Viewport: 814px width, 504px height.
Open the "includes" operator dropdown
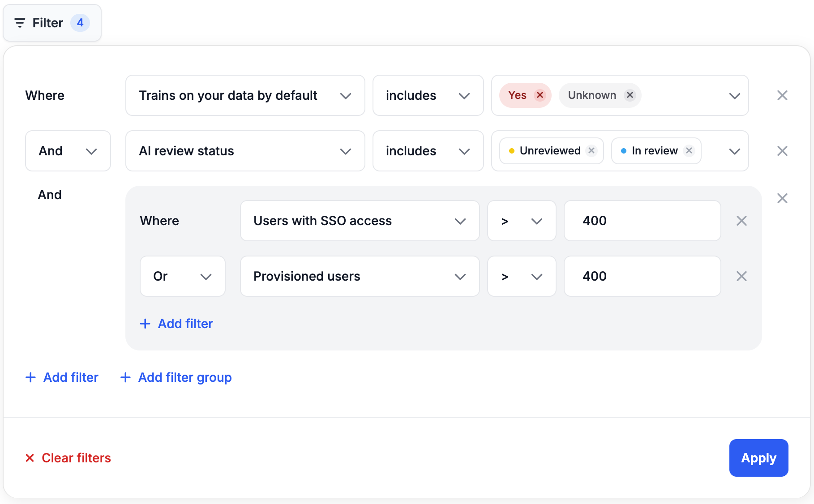(x=428, y=95)
